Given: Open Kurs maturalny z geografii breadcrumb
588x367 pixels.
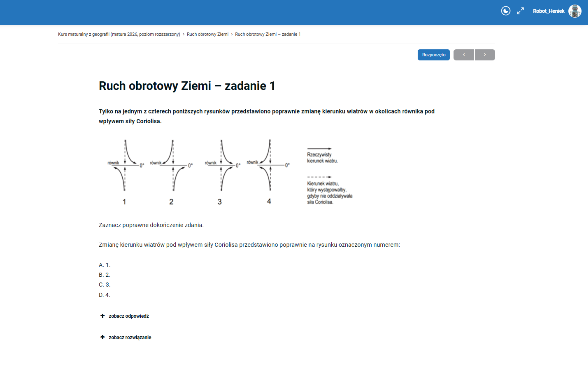Looking at the screenshot, I should [x=119, y=34].
